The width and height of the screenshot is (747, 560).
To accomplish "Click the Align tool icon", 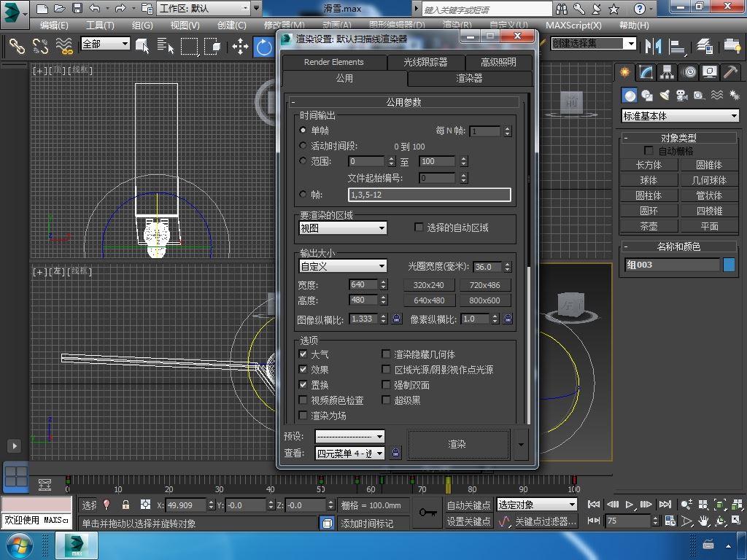I will click(676, 46).
